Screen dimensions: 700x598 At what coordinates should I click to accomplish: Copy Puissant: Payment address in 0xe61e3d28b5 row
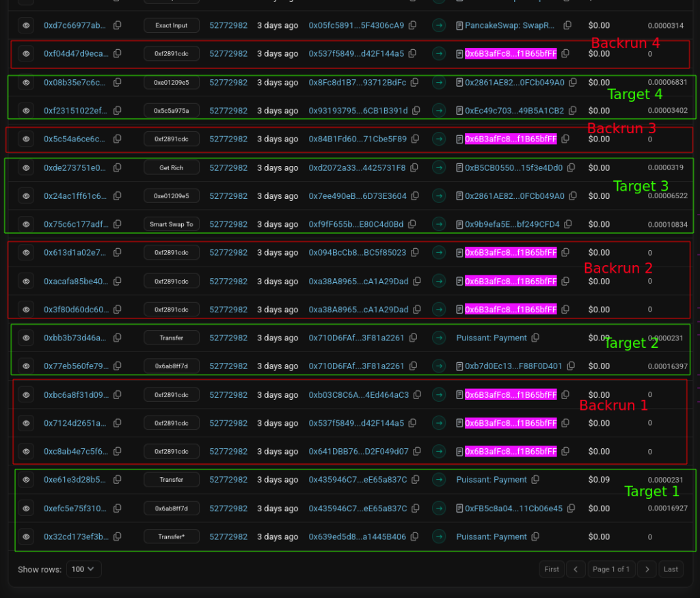(535, 480)
